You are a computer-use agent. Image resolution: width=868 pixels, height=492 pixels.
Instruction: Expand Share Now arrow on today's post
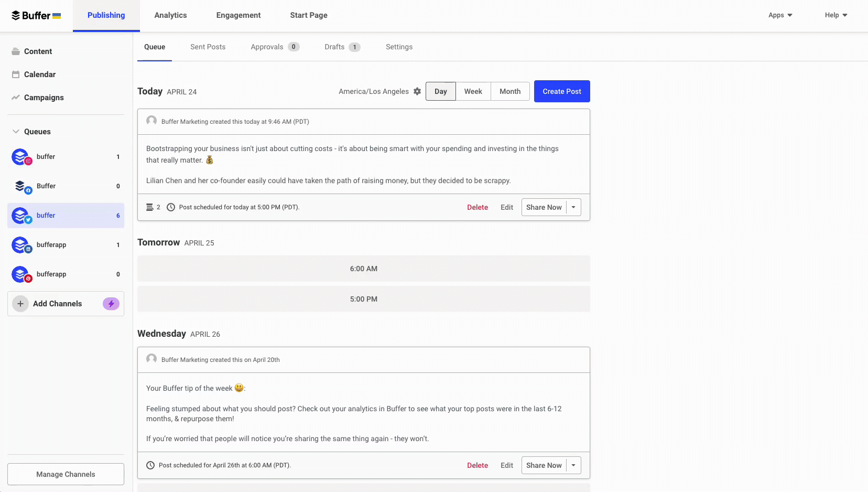point(573,207)
